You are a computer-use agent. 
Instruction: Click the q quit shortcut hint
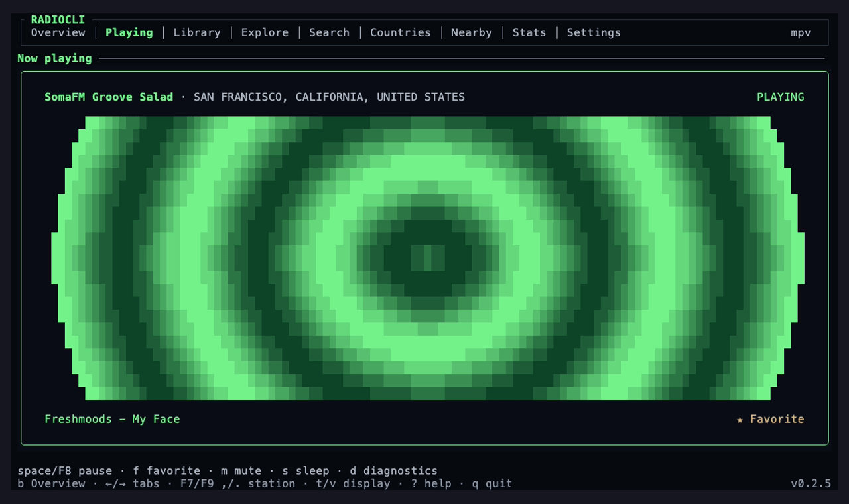[x=491, y=483]
